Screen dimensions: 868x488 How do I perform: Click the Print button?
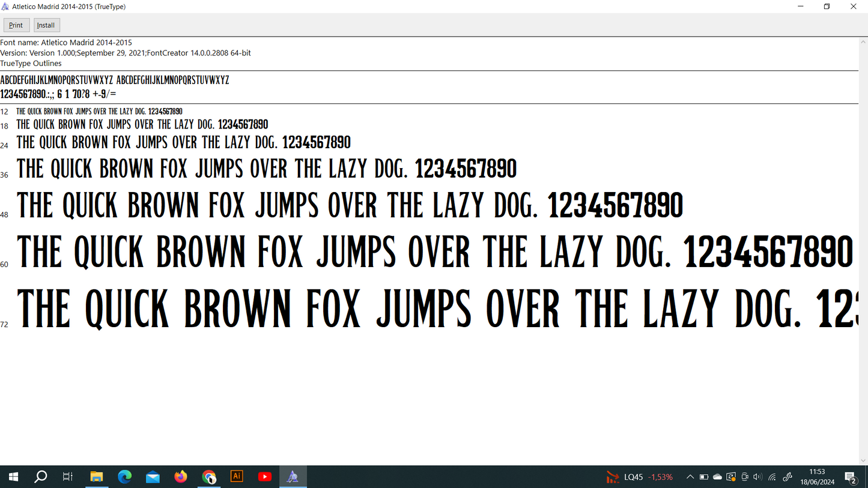click(x=16, y=25)
